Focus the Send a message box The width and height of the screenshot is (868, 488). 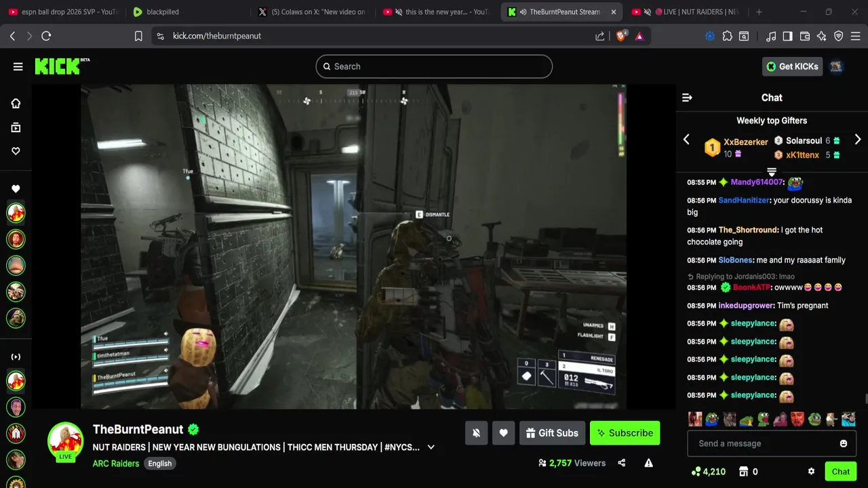[772, 443]
